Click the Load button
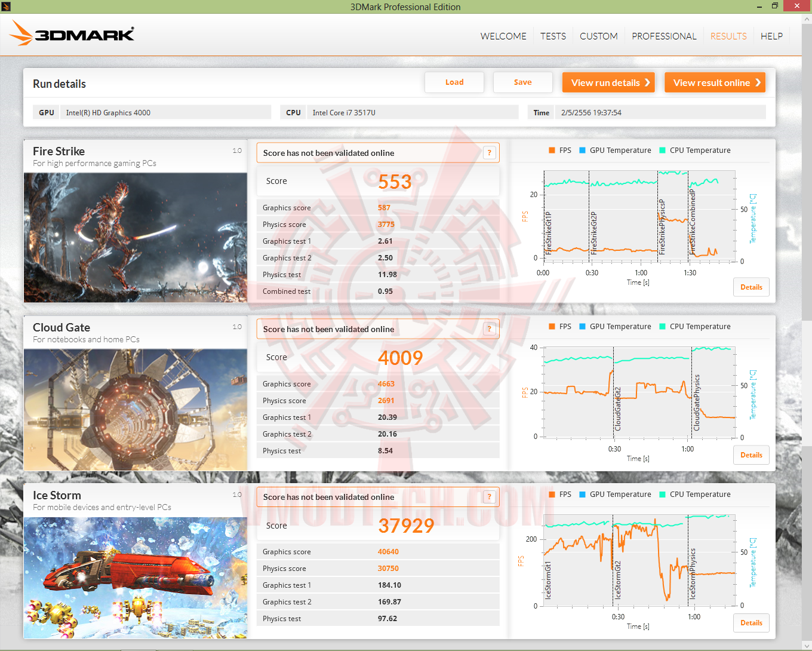812x651 pixels. point(454,82)
